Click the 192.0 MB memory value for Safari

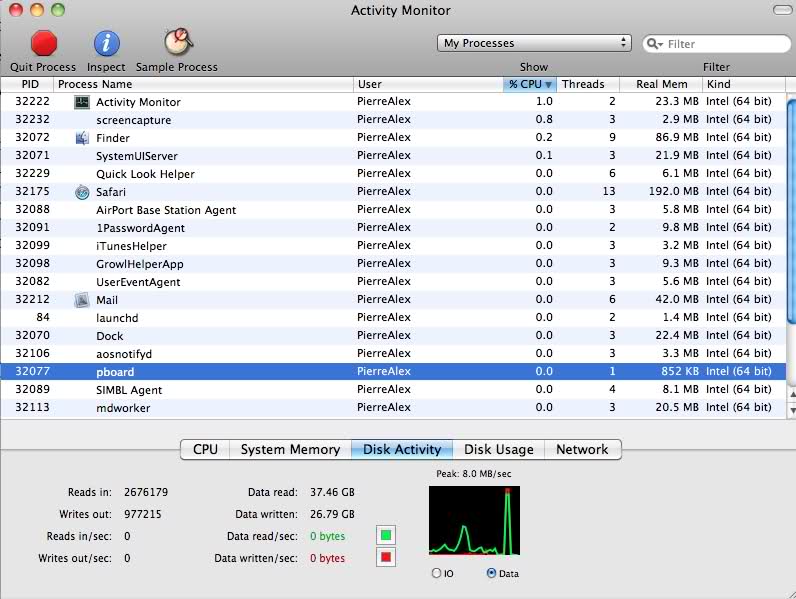(x=673, y=191)
